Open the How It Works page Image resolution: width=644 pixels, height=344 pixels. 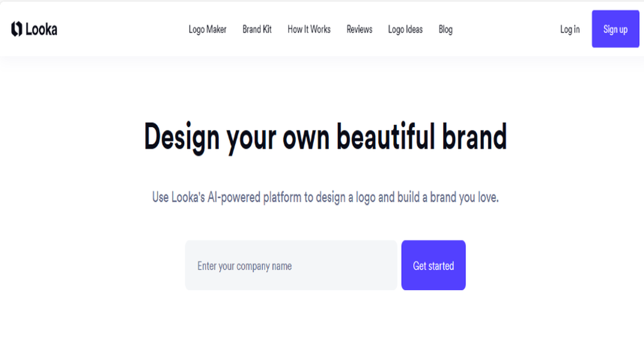[309, 29]
